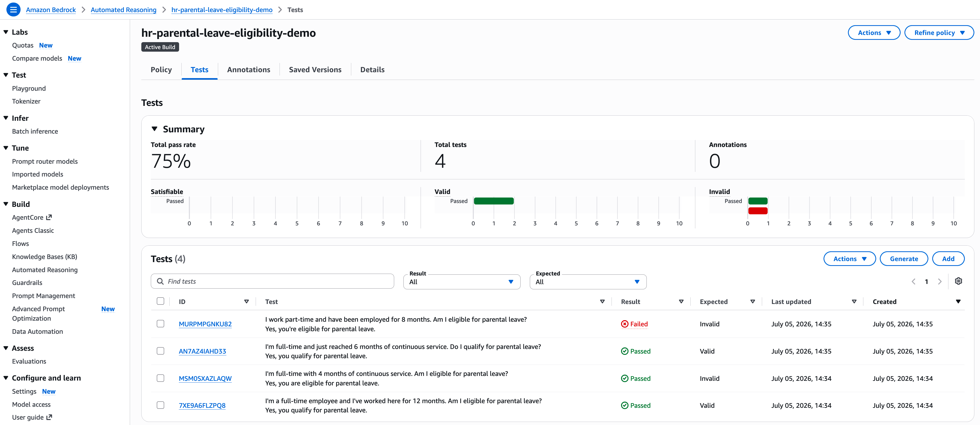Open Batch inference in the sidebar

point(35,131)
